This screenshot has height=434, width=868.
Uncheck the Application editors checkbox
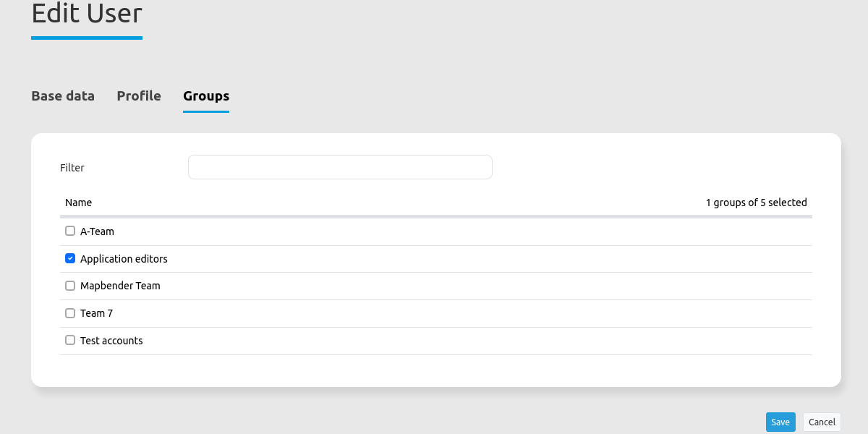(x=70, y=258)
